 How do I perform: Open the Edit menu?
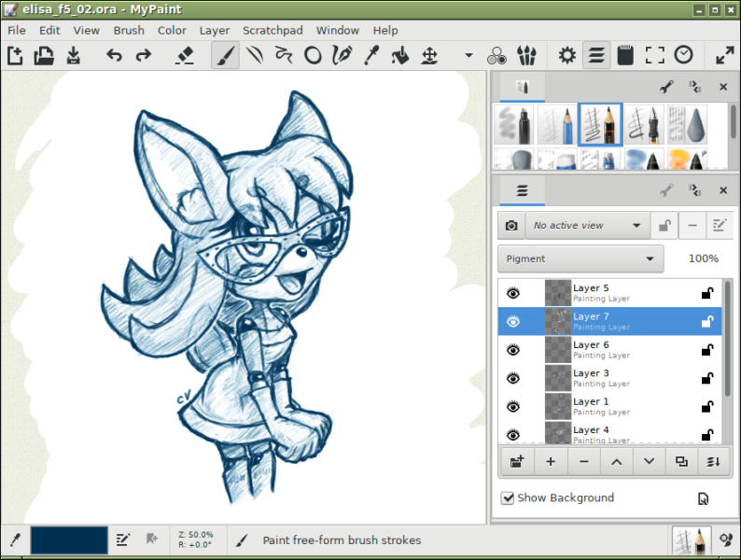point(49,30)
